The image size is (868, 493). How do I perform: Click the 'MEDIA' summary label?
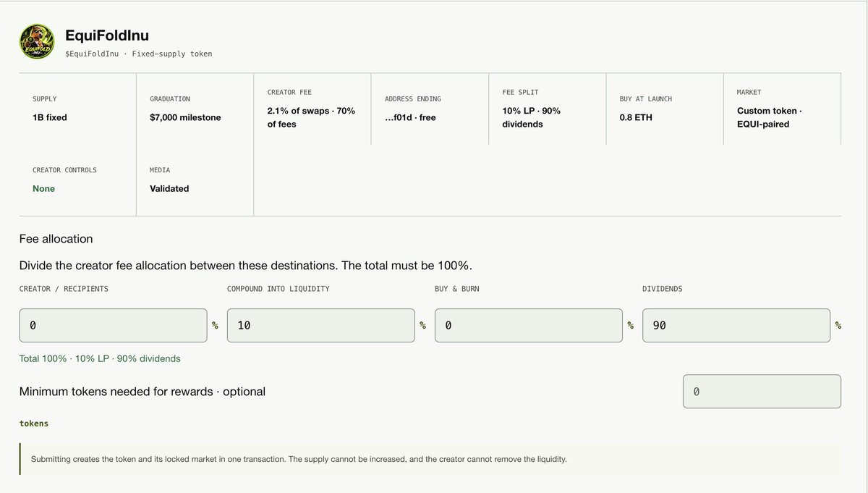(160, 170)
